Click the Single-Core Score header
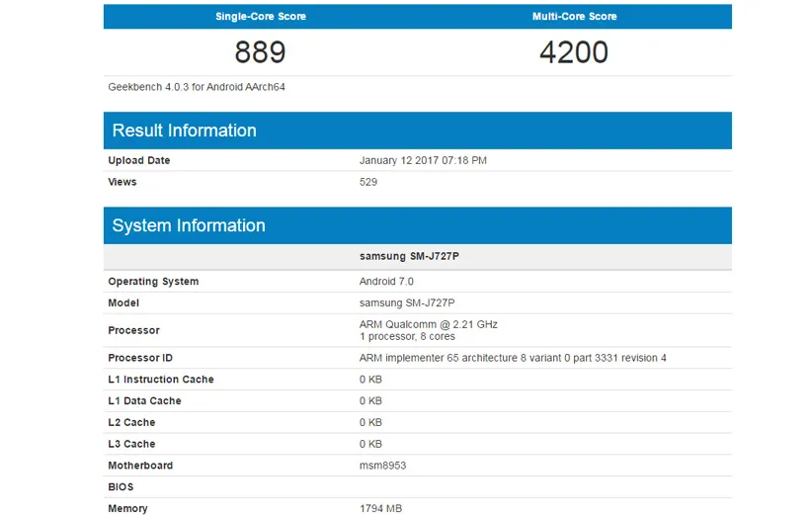 coord(261,17)
